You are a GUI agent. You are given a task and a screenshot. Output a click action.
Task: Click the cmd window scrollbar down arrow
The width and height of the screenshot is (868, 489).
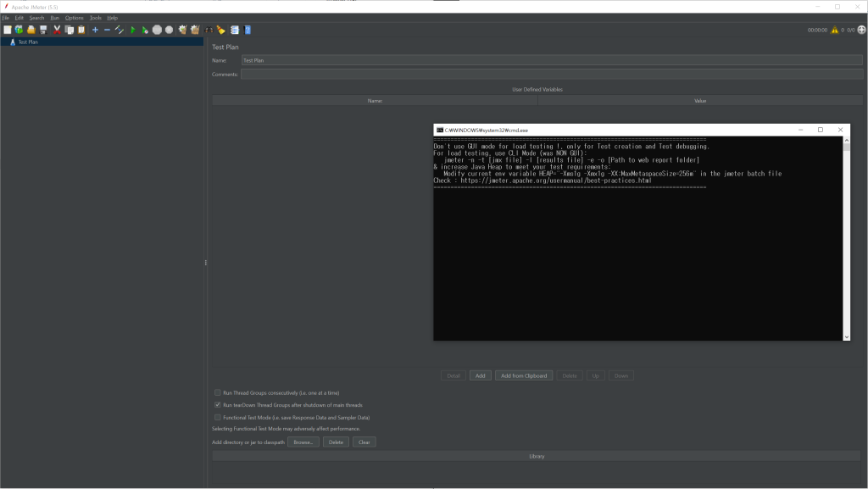847,337
